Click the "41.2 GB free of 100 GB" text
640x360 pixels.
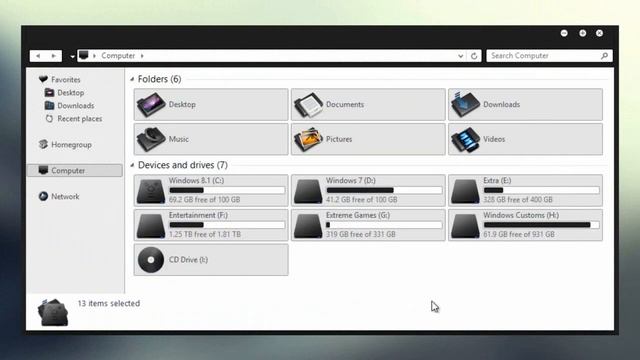coord(362,200)
